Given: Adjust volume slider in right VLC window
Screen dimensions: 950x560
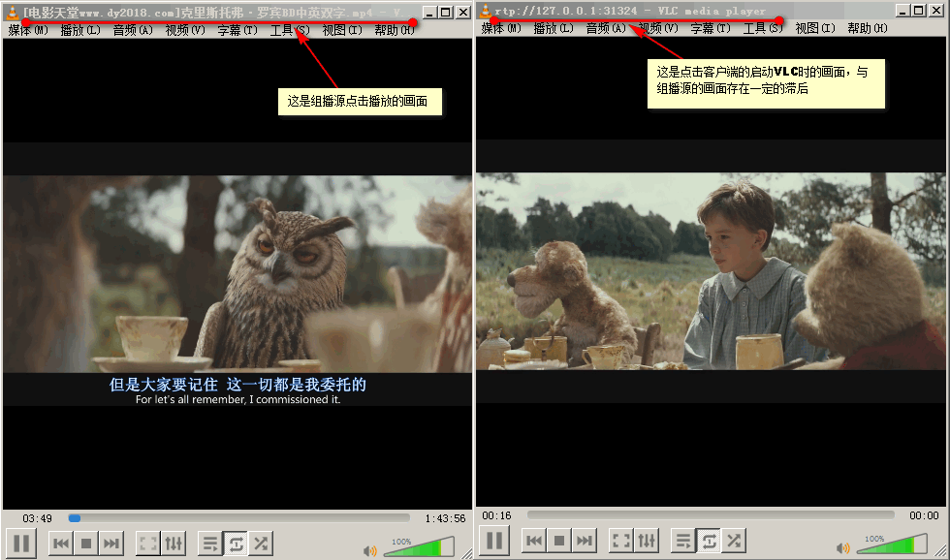Looking at the screenshot, I should point(893,544).
